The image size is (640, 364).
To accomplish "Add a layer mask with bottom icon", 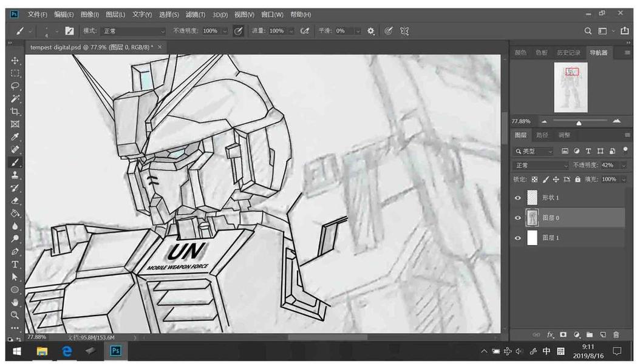I will tap(563, 335).
